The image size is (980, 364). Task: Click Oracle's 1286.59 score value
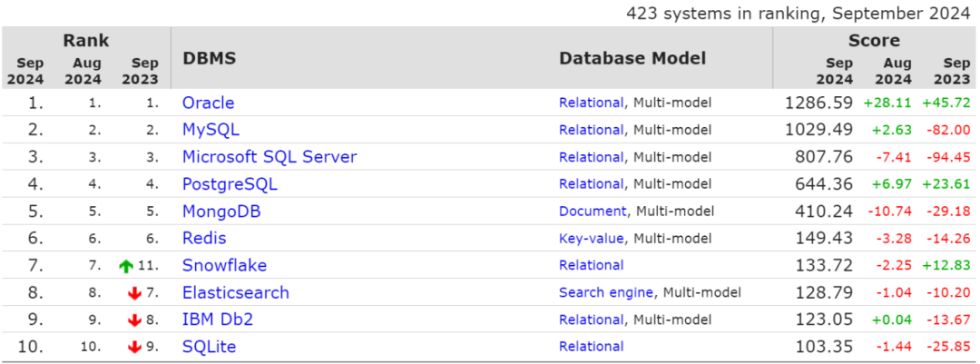coord(818,103)
